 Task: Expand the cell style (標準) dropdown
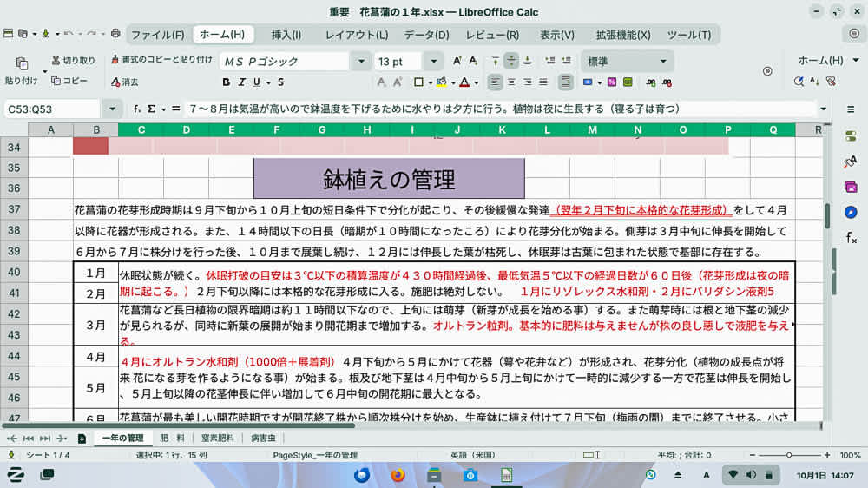(x=663, y=62)
